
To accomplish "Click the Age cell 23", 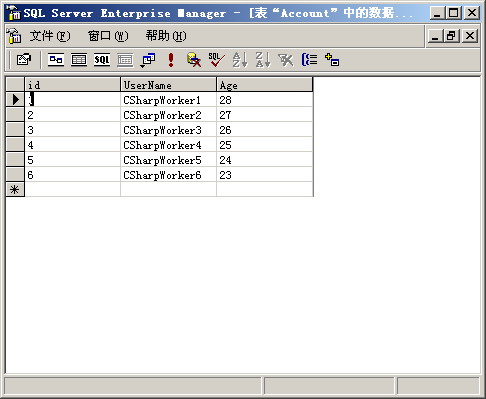I will pos(265,175).
